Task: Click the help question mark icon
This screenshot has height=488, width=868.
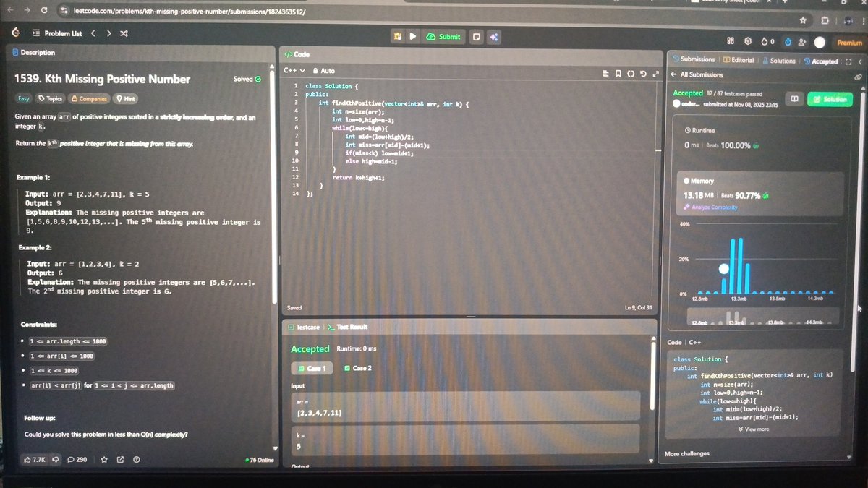Action: [136, 459]
